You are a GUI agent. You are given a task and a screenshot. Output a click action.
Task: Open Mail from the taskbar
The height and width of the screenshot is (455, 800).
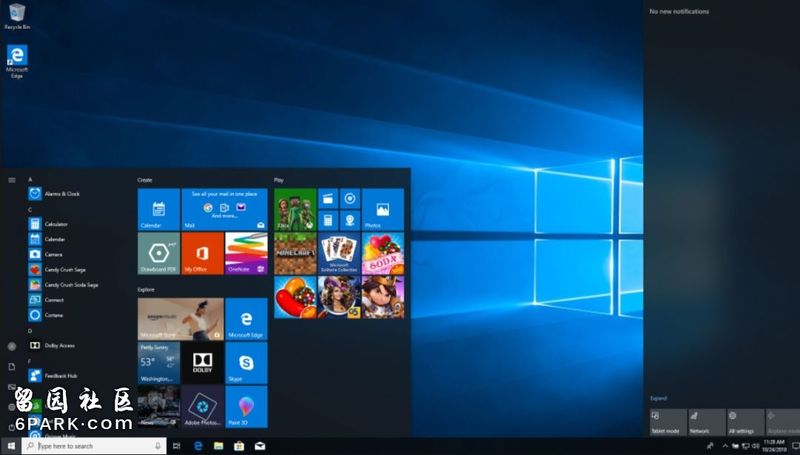260,446
